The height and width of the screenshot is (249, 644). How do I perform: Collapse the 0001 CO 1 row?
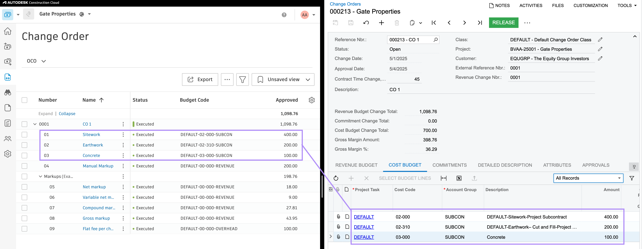coord(35,124)
